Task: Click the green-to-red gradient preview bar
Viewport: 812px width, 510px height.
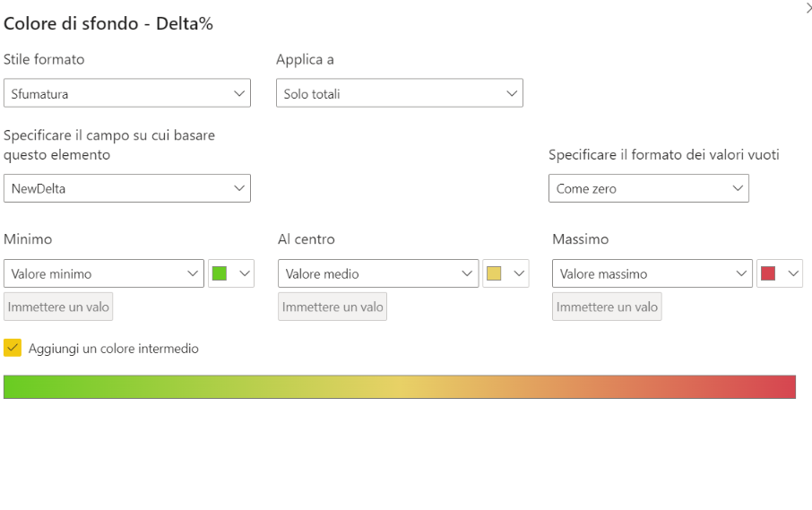Action: [x=399, y=387]
